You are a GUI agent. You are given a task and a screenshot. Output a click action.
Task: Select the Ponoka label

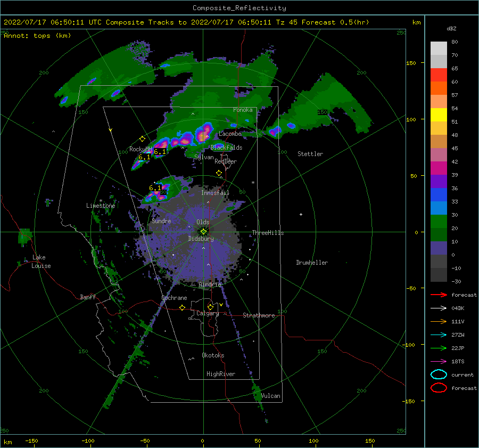(243, 110)
